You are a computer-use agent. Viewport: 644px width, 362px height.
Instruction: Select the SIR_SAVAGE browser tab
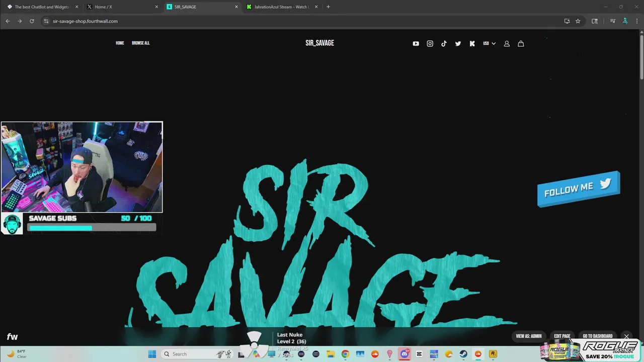coord(202,7)
